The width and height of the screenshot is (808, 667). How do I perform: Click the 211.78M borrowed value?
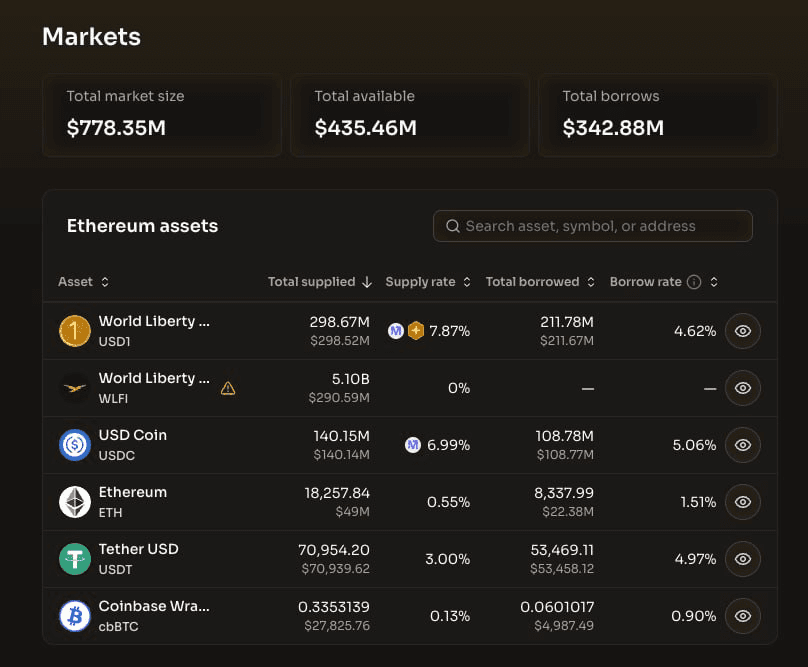click(567, 322)
